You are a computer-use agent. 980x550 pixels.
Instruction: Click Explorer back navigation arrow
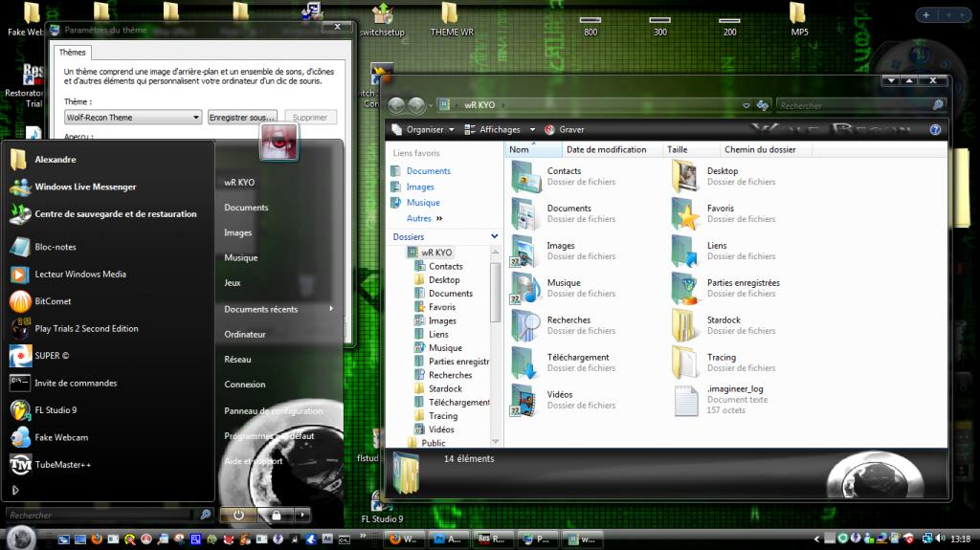click(x=396, y=105)
